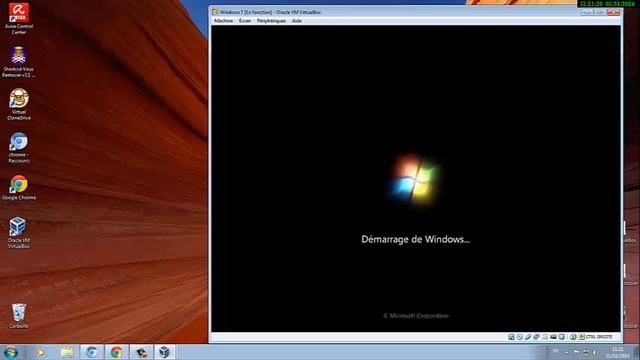Select the chrome - Raccourci desktop shortcut
Viewport: 640px width, 360px height.
(x=18, y=147)
